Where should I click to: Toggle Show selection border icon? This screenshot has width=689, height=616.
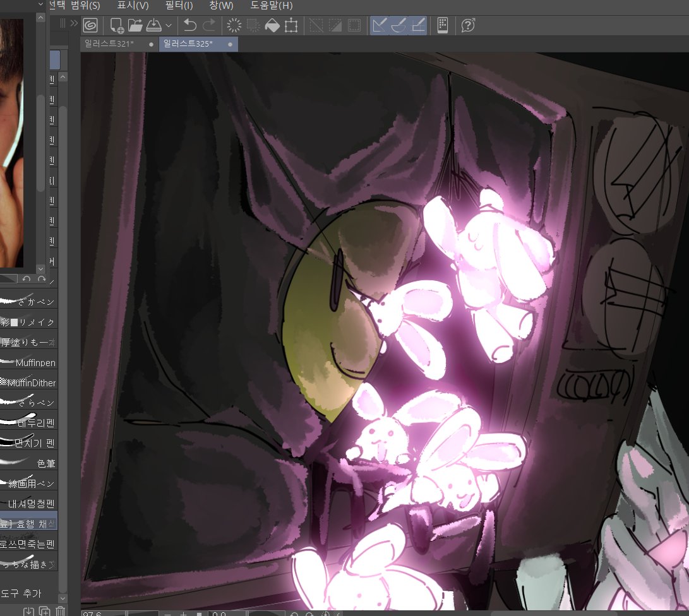[x=354, y=25]
